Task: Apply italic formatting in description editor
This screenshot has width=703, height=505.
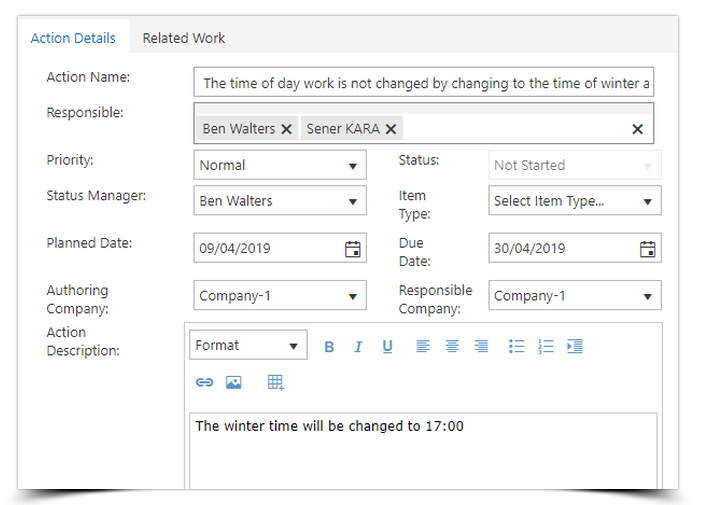Action: [x=358, y=347]
